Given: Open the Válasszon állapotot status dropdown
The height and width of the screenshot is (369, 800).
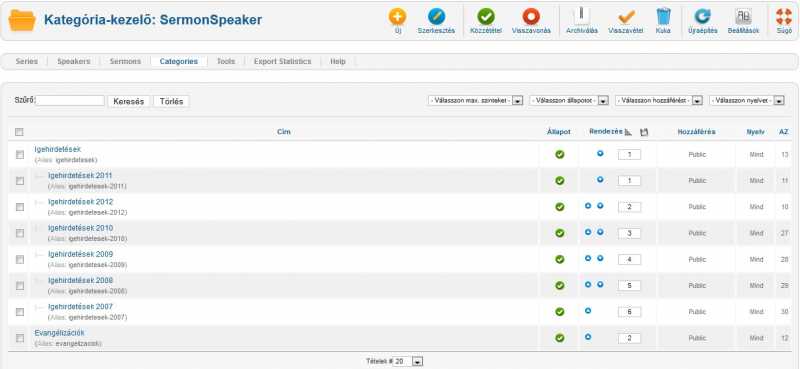Looking at the screenshot, I should [569, 101].
